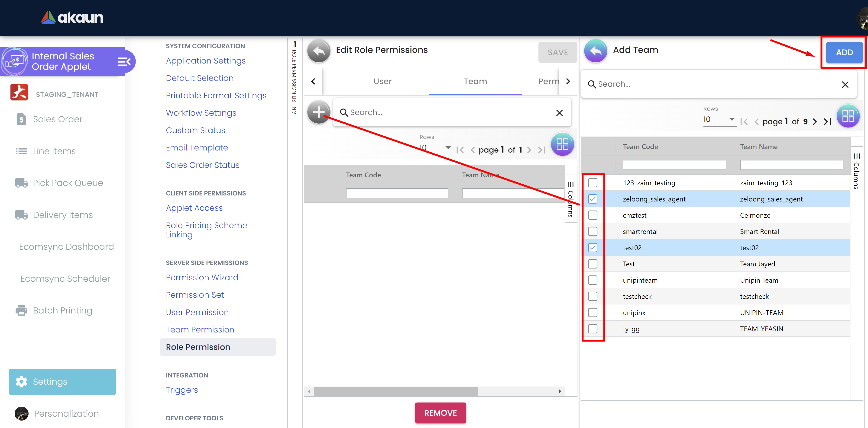Switch to the User tab

coord(382,81)
